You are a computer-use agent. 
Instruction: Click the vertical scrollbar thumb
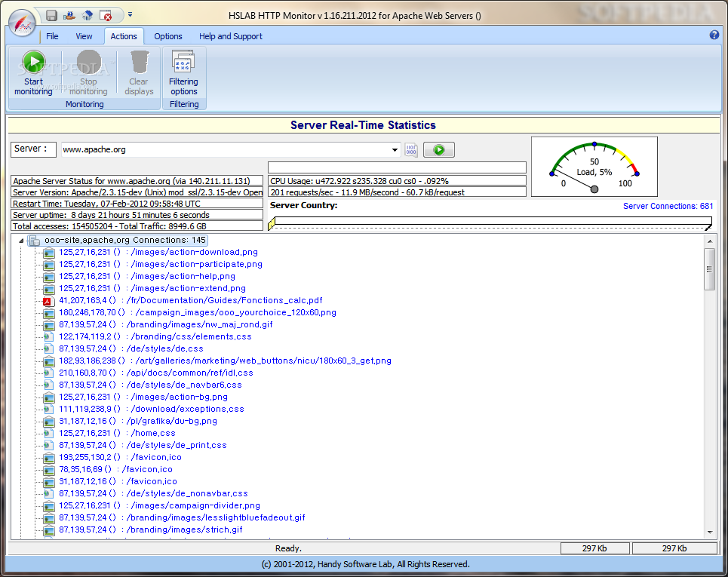point(709,269)
